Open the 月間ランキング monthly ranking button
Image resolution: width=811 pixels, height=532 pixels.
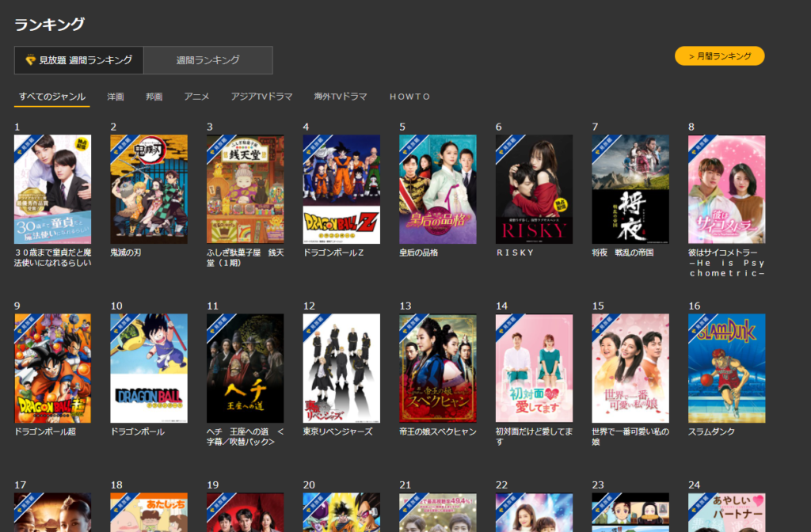[719, 56]
